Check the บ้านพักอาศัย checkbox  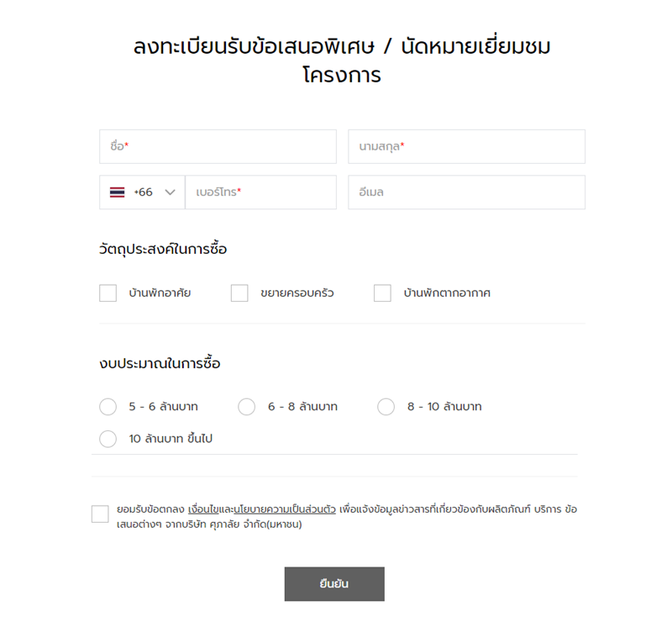108,293
